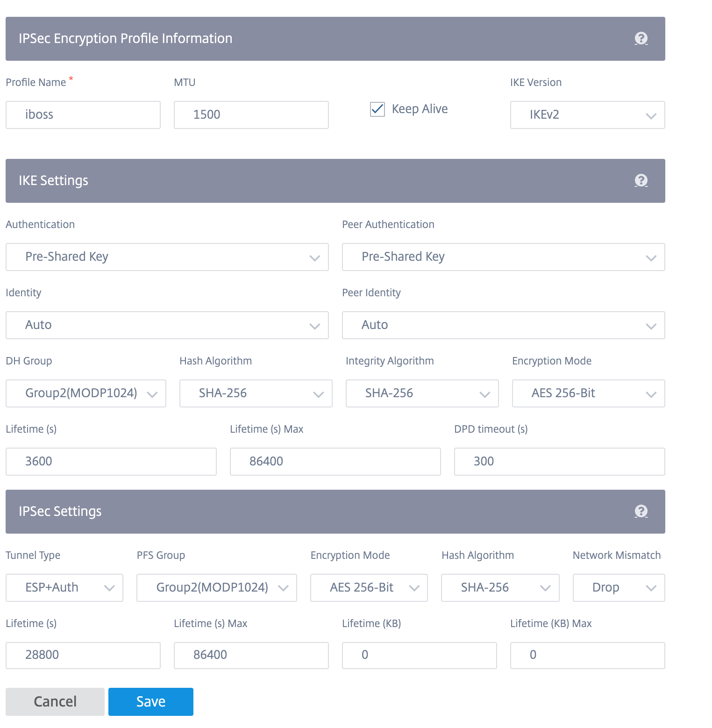Viewport: 712px width, 728px height.
Task: Open the IKE Version dropdown
Action: (587, 115)
